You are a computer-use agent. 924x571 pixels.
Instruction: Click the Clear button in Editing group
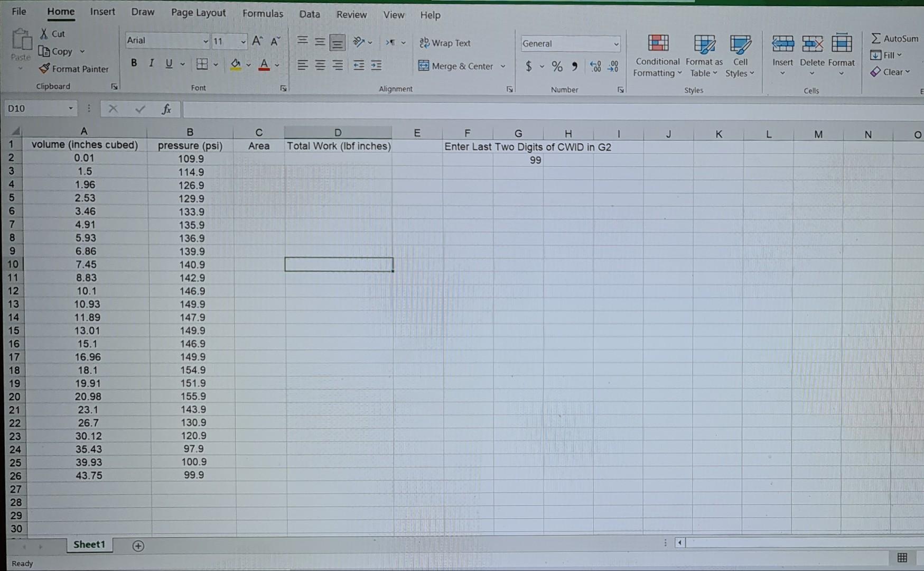(x=890, y=72)
